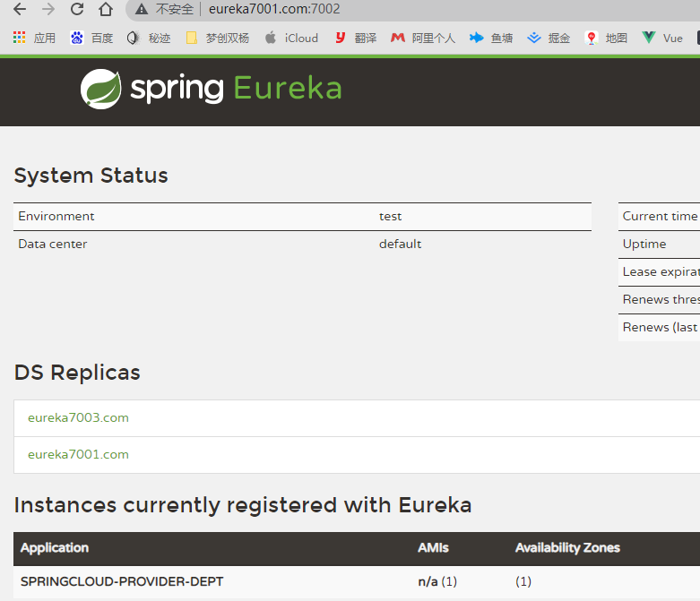The height and width of the screenshot is (601, 700).
Task: Click the spring Eureka header title
Action: pyautogui.click(x=236, y=88)
